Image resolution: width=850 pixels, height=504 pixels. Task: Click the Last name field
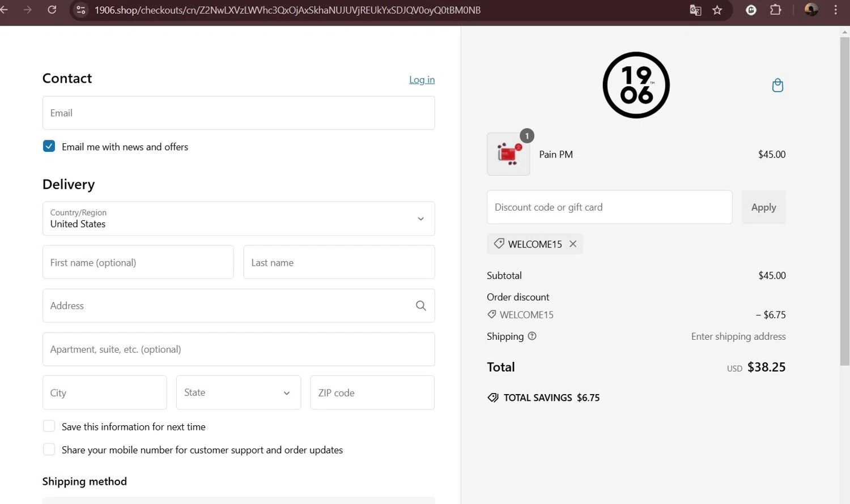(x=339, y=262)
